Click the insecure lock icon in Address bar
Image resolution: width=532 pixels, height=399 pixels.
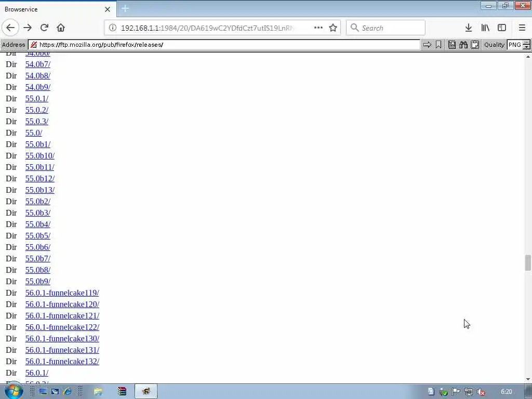(x=33, y=45)
